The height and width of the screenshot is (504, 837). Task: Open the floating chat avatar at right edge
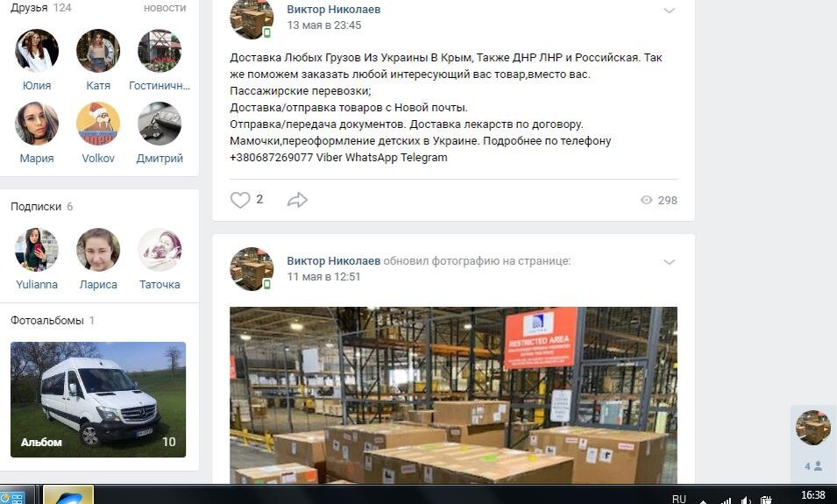pos(813,427)
